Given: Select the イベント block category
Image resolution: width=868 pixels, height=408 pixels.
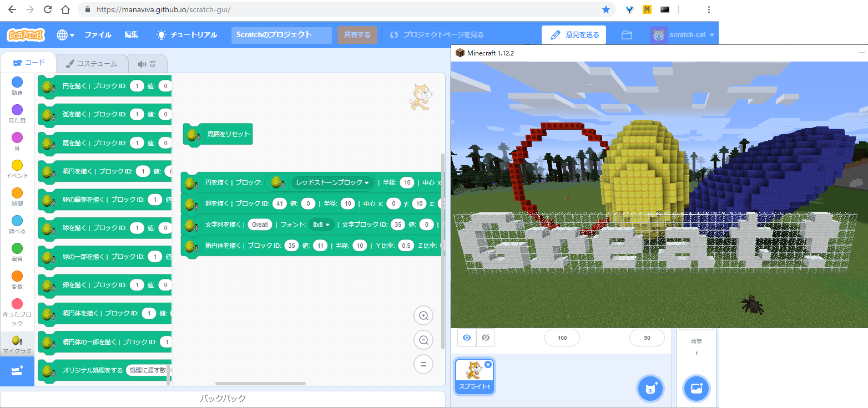Looking at the screenshot, I should tap(17, 170).
